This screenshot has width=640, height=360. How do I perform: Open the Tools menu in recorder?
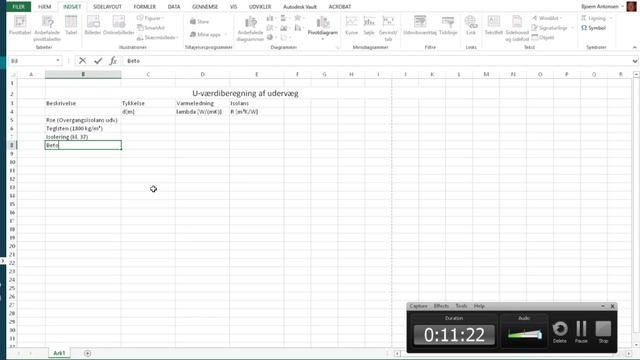point(461,306)
